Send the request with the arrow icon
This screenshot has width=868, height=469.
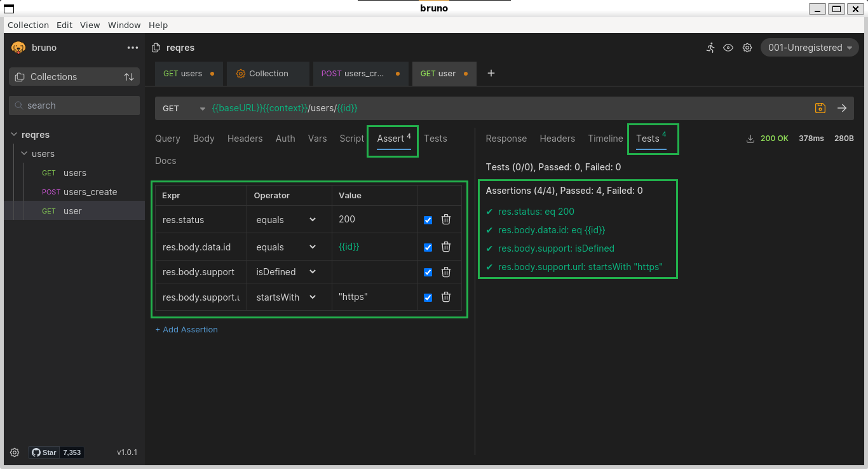[x=843, y=108]
